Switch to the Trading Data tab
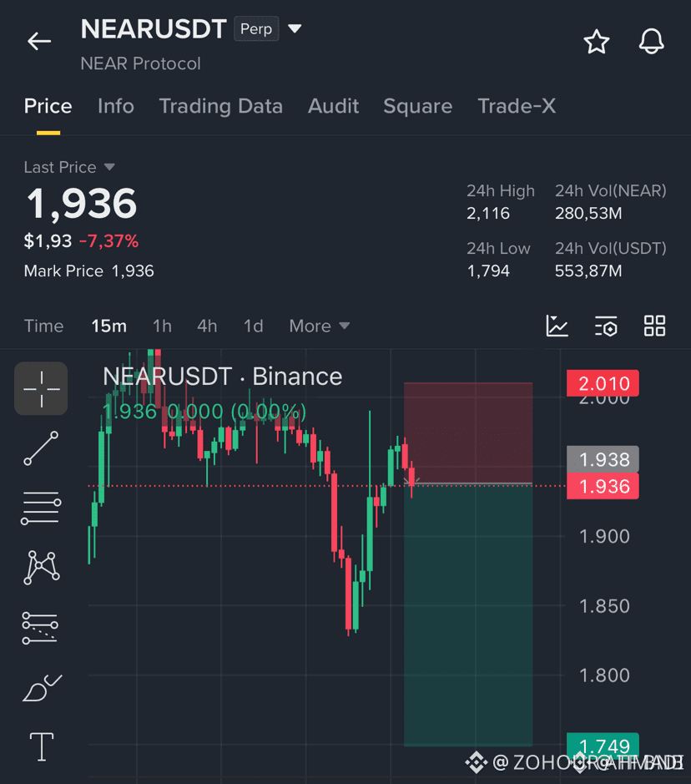Screen dimensions: 691x784 tap(221, 106)
